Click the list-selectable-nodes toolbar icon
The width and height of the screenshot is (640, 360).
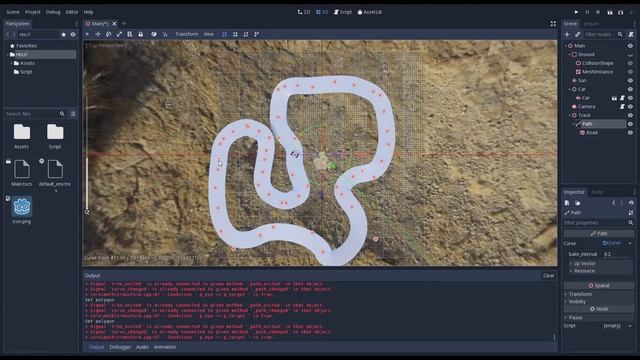[x=130, y=34]
